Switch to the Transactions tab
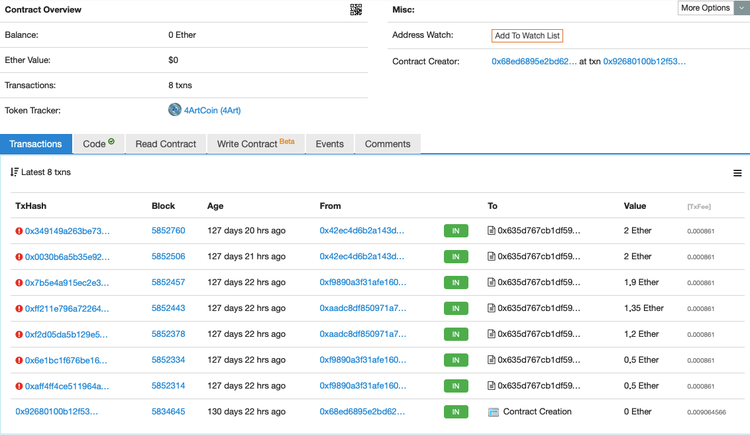 point(36,144)
